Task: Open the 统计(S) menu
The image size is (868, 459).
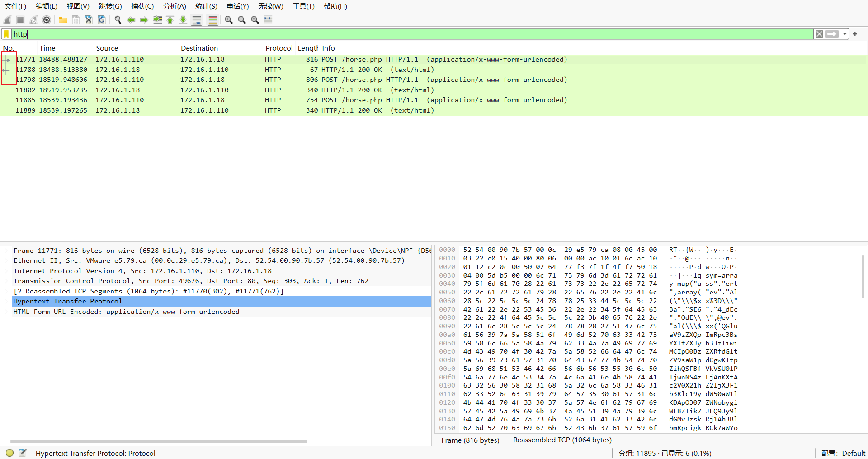Action: click(206, 6)
